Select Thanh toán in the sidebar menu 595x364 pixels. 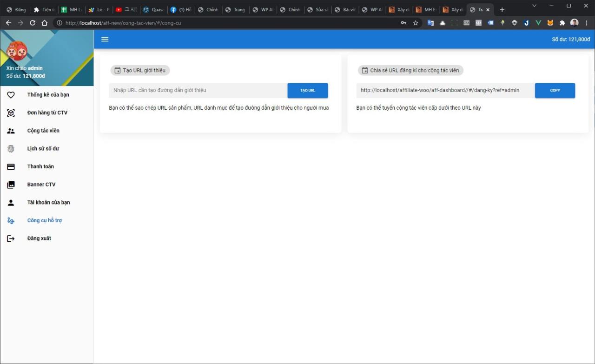point(40,166)
